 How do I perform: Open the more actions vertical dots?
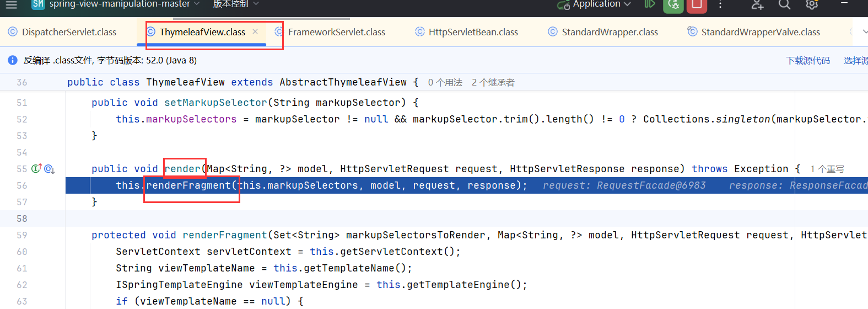tap(720, 5)
